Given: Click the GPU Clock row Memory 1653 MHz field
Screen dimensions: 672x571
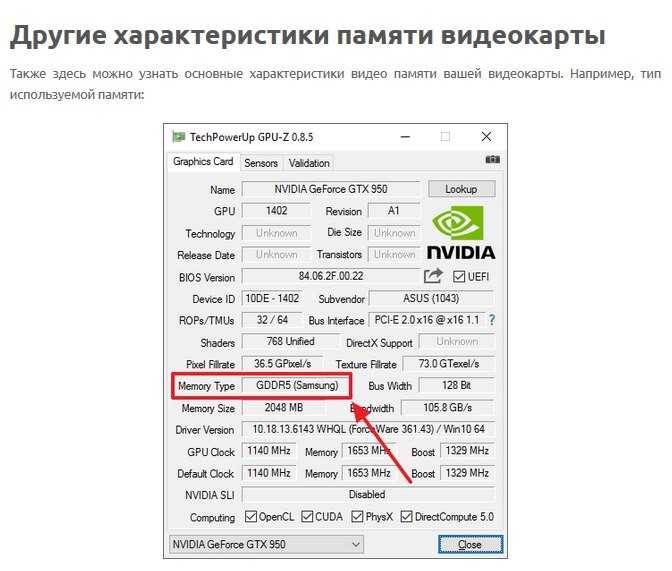Looking at the screenshot, I should 369,451.
